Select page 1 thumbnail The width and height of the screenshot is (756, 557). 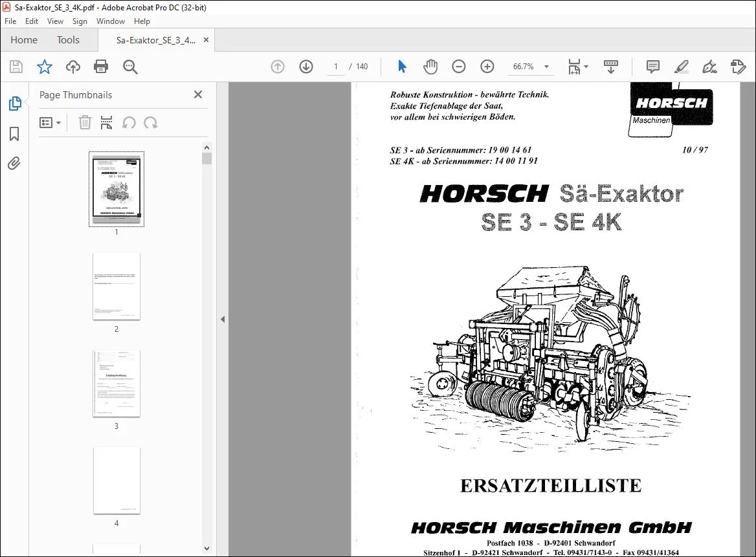[117, 189]
